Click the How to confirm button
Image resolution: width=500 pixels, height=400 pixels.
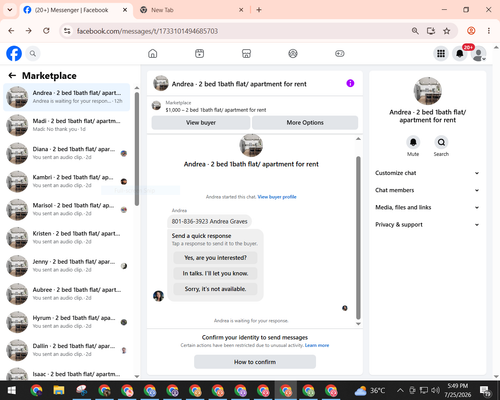click(255, 362)
